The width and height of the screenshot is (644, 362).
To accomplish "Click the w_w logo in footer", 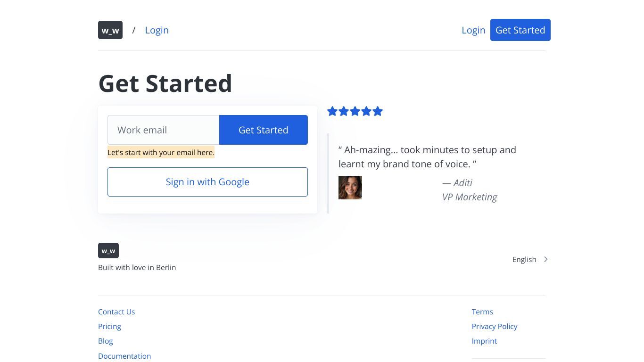I will [108, 250].
